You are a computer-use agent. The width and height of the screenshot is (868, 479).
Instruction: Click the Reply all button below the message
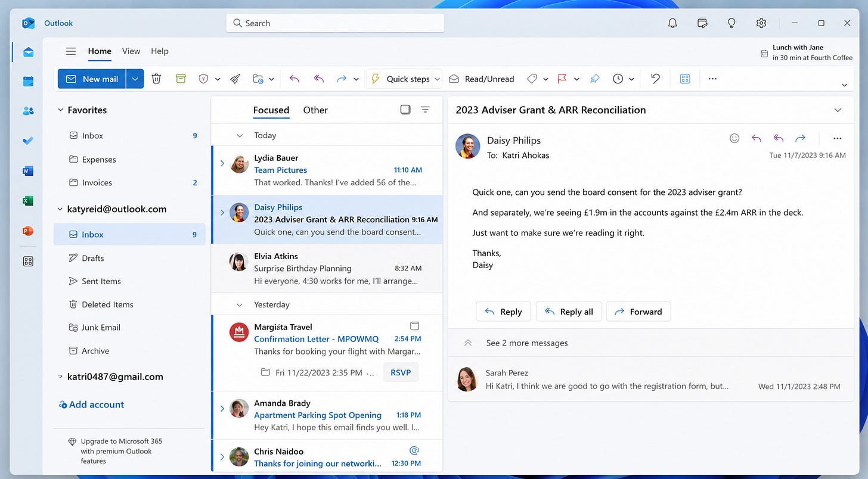[x=569, y=312]
